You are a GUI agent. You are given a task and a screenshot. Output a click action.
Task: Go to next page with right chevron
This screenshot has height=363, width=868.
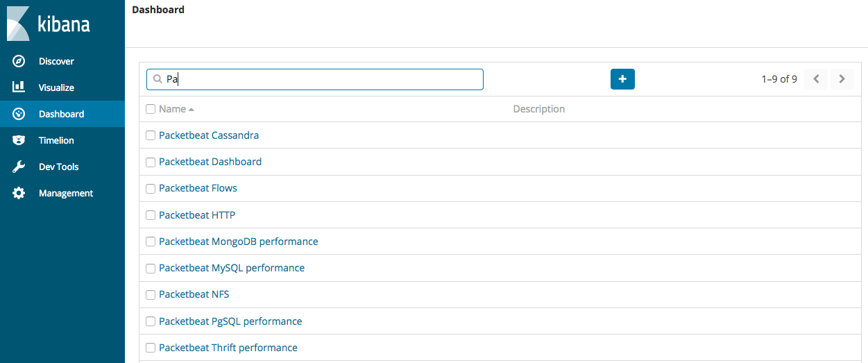tap(842, 79)
